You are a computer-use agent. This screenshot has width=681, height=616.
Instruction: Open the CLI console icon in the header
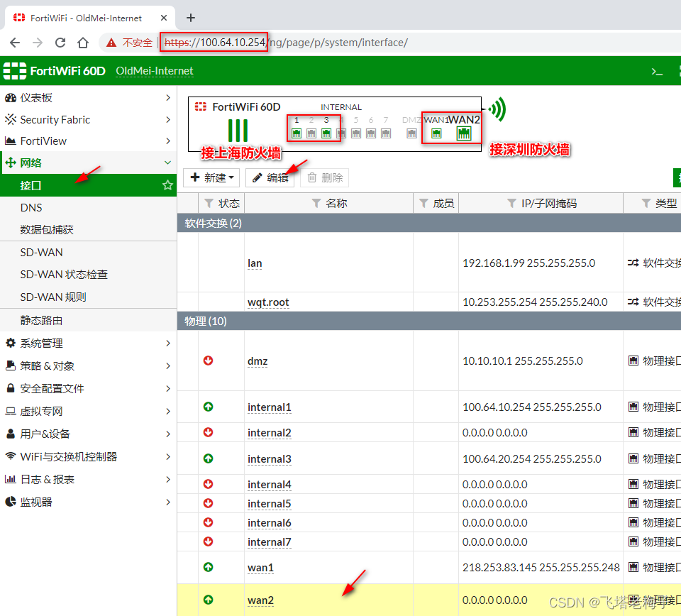point(657,71)
